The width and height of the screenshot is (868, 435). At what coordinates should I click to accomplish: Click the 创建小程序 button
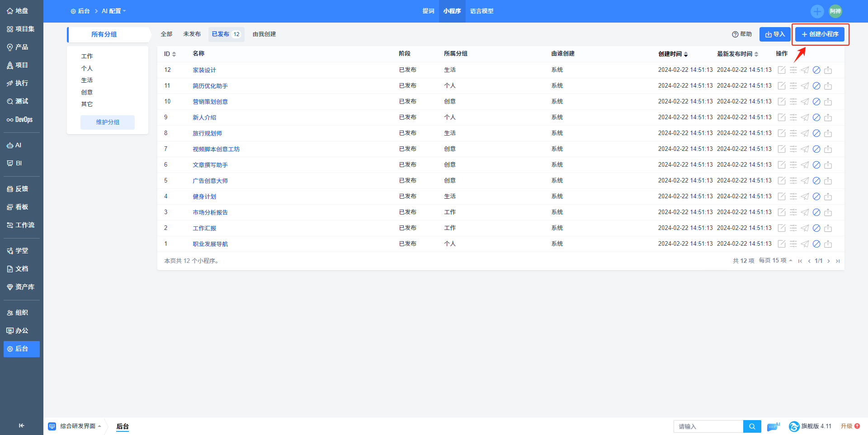[x=820, y=34]
